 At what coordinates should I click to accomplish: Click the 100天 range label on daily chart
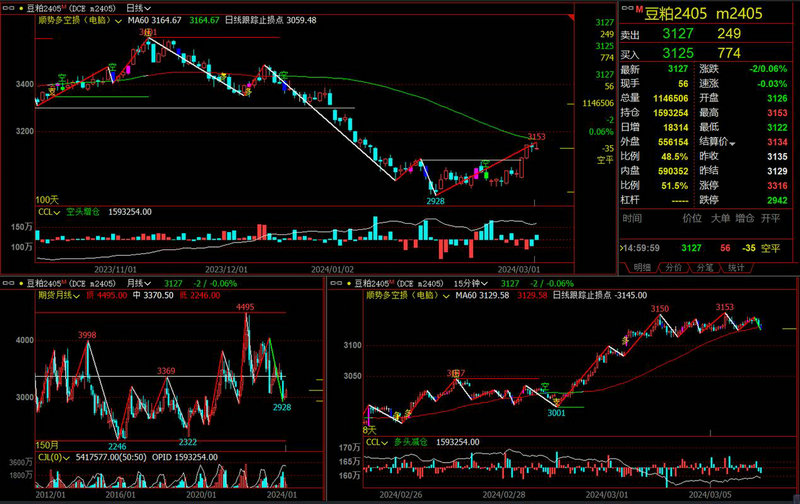point(47,200)
